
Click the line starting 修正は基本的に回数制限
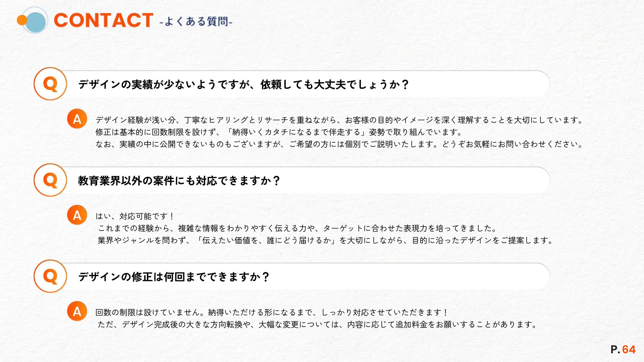[278, 132]
